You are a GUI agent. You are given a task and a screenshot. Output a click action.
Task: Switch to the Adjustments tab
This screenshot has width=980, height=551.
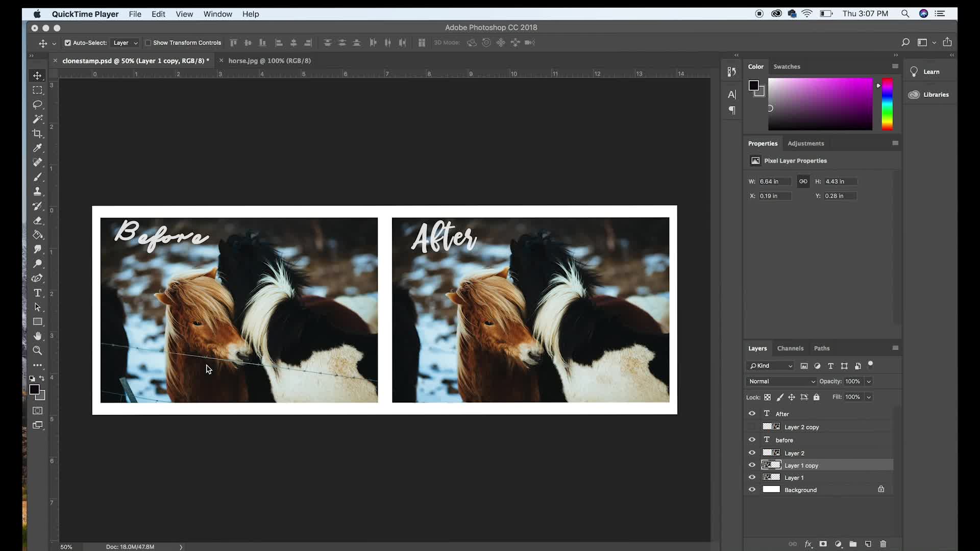tap(805, 144)
